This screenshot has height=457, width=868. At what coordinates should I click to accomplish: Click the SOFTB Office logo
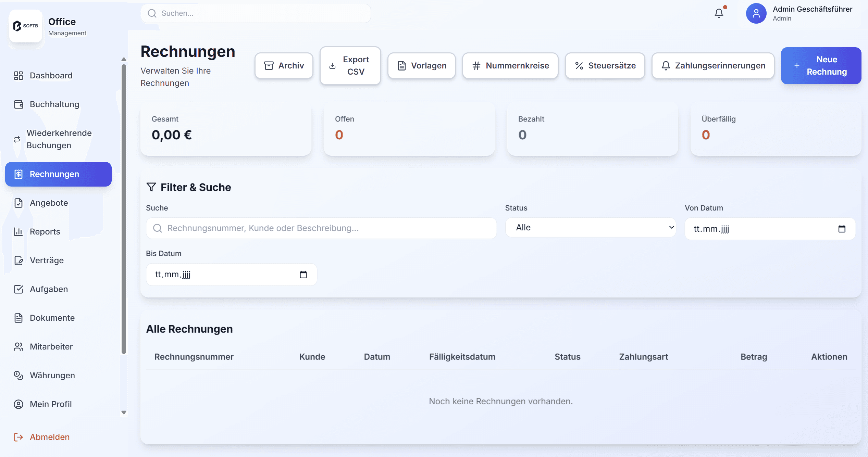(26, 26)
